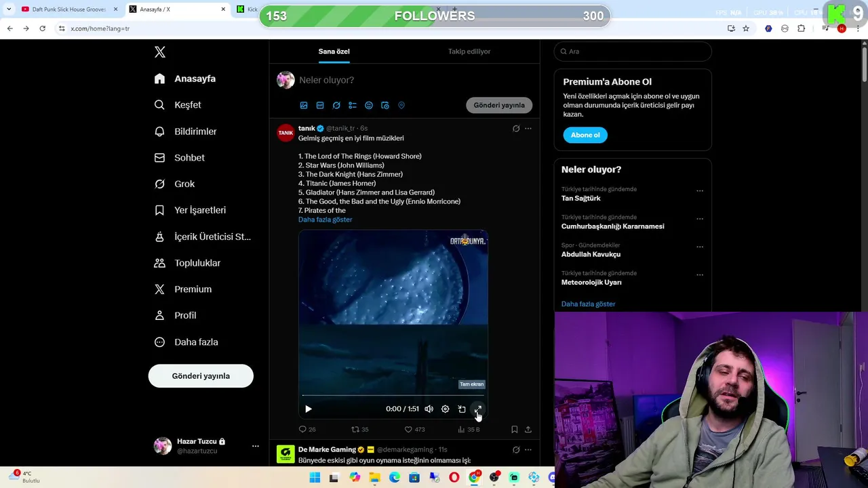Screen dimensions: 868x488
Task: Click the Ara search box
Action: point(633,52)
